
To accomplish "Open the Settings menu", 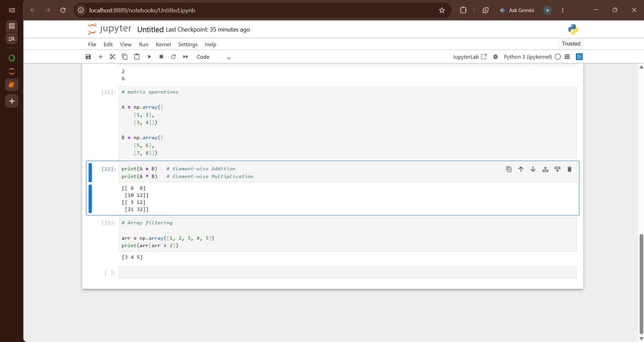I will tap(188, 44).
